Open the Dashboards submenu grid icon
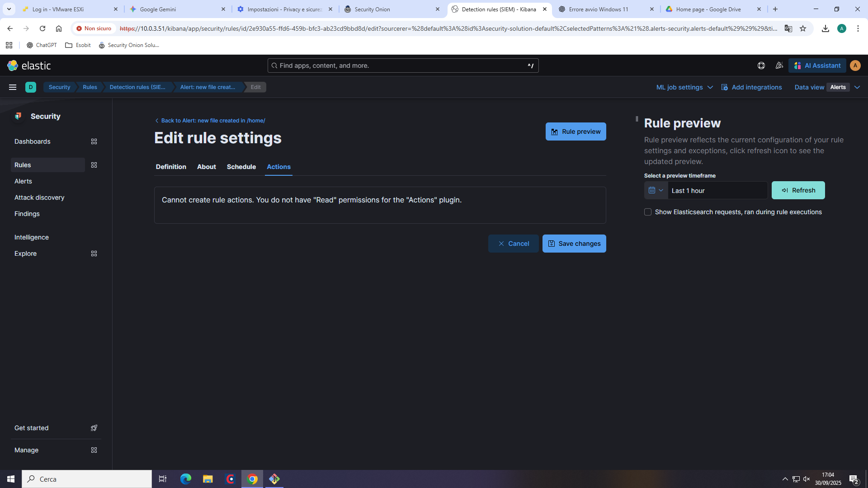The height and width of the screenshot is (488, 868). coord(94,141)
